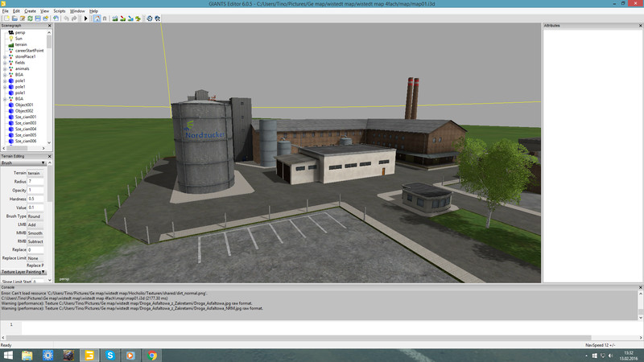Open the Scripts menu

(60, 10)
